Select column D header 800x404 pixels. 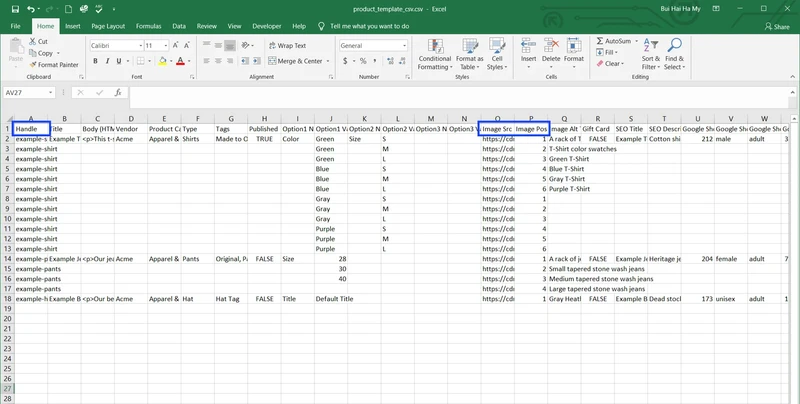pos(131,119)
